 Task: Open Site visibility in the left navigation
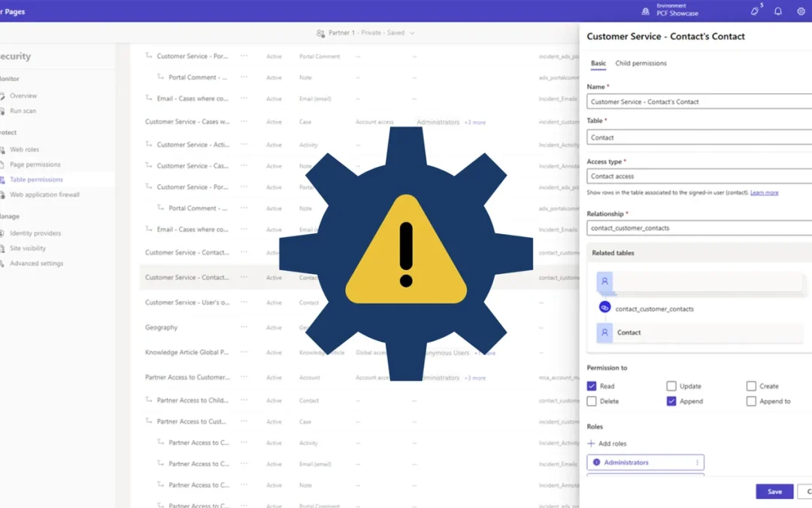coord(28,248)
